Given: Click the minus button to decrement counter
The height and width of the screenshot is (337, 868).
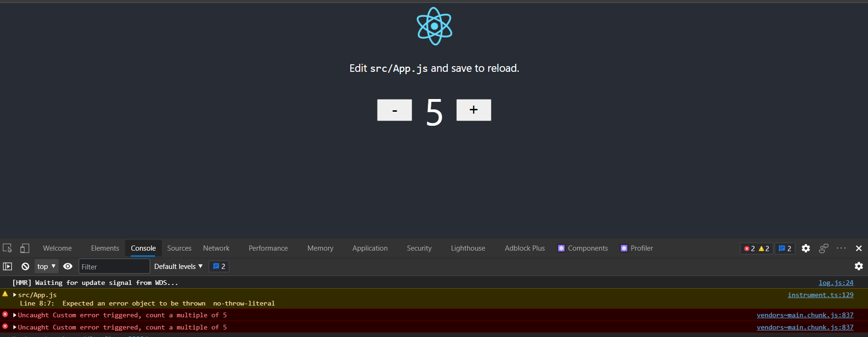Looking at the screenshot, I should pyautogui.click(x=394, y=110).
